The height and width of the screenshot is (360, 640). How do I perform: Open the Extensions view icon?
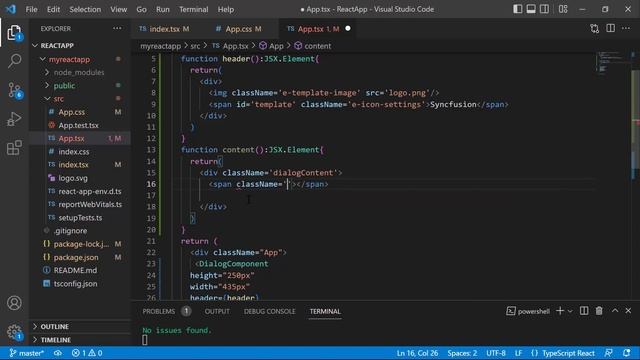coord(14,148)
